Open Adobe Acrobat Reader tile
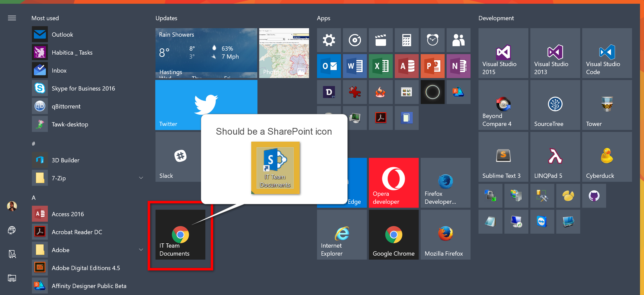This screenshot has height=295, width=644. pos(381,118)
